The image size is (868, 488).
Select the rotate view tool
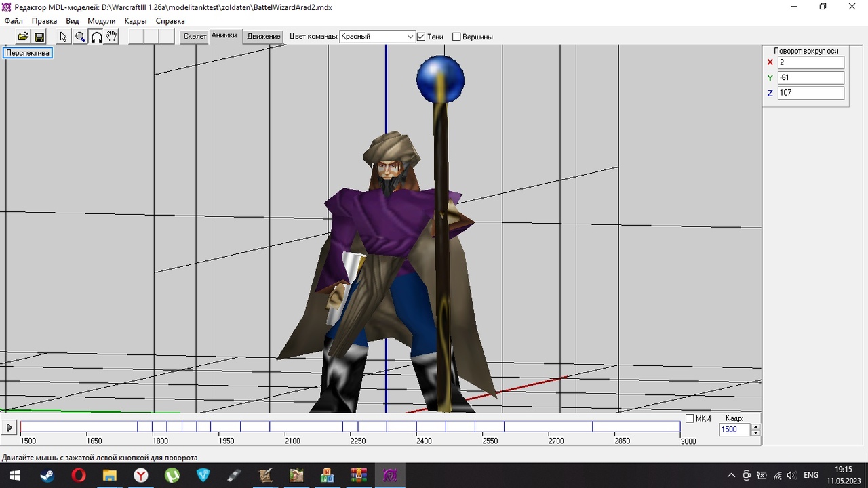[96, 37]
